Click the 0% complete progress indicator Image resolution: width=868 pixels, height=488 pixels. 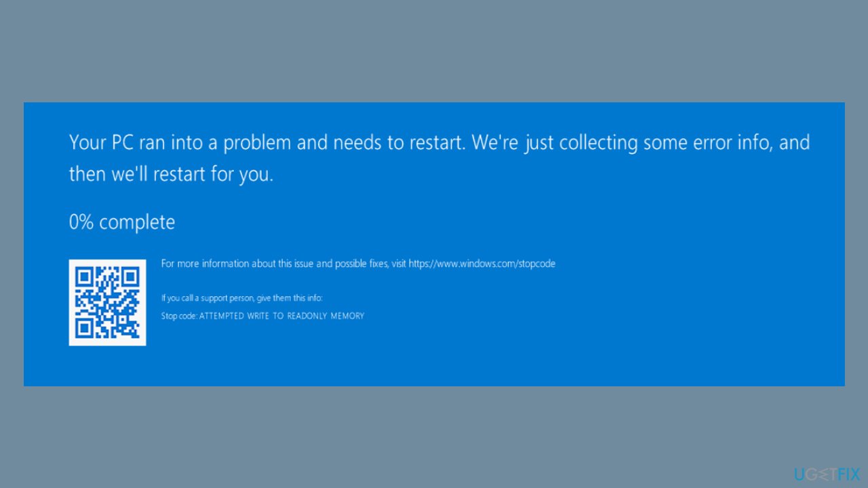(x=121, y=222)
